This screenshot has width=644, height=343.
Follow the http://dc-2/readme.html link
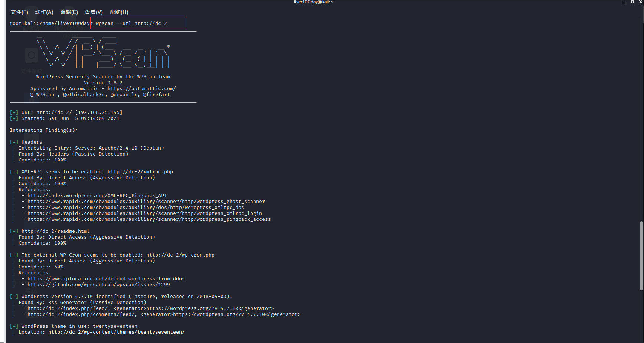click(55, 231)
